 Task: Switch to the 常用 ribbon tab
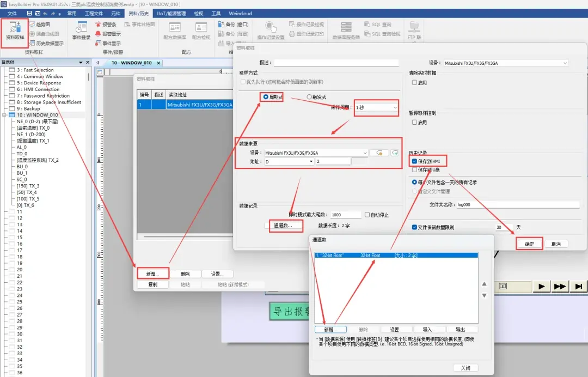click(x=72, y=14)
